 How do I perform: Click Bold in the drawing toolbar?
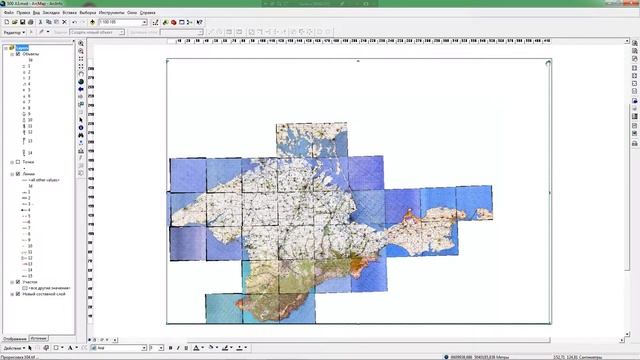(x=170, y=348)
